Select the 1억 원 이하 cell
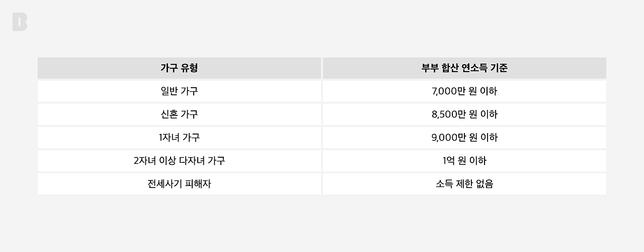The image size is (644, 252). point(464,161)
